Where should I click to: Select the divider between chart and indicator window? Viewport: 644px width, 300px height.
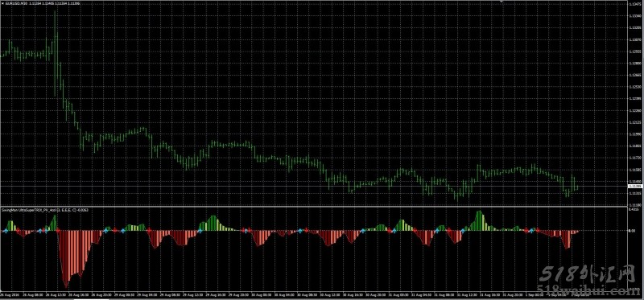(x=314, y=206)
